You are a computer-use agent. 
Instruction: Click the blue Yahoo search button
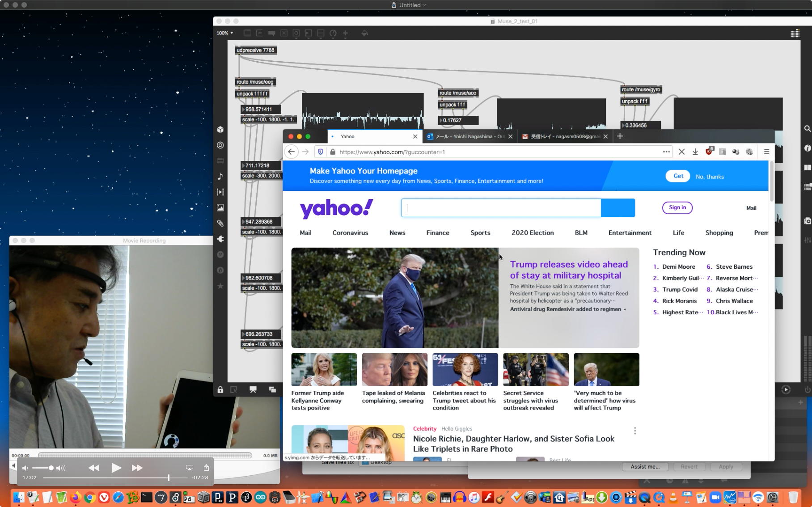[x=618, y=208]
